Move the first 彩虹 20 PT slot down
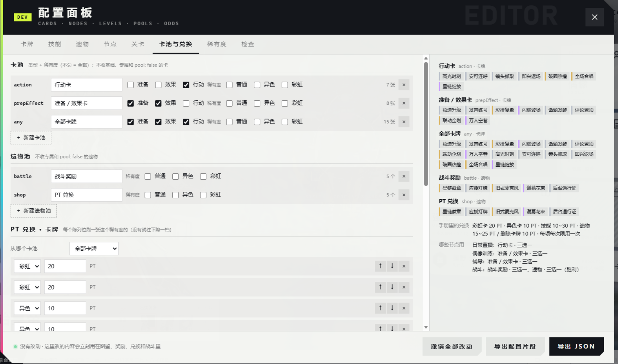Image resolution: width=618 pixels, height=364 pixels. tap(392, 266)
